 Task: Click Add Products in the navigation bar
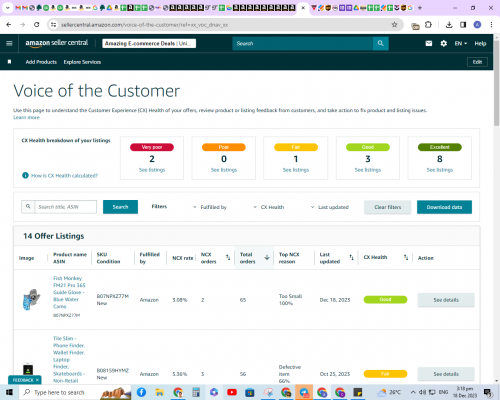click(x=41, y=62)
